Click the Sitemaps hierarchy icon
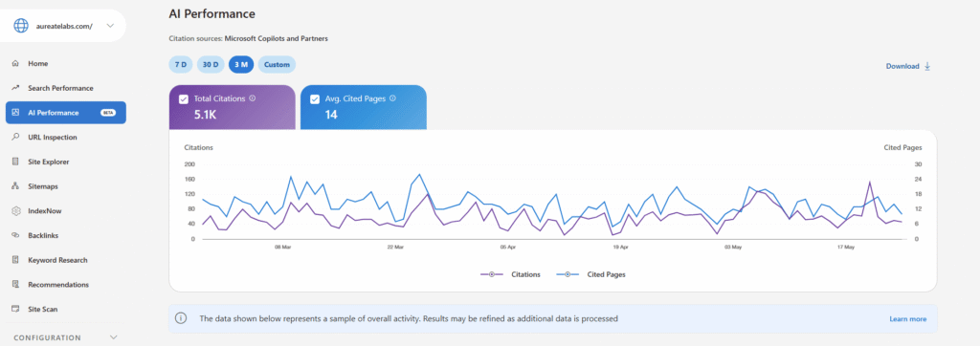 pyautogui.click(x=15, y=186)
